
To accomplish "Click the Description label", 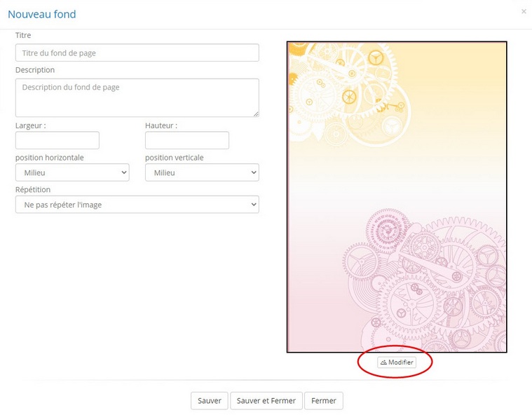I will tap(35, 70).
